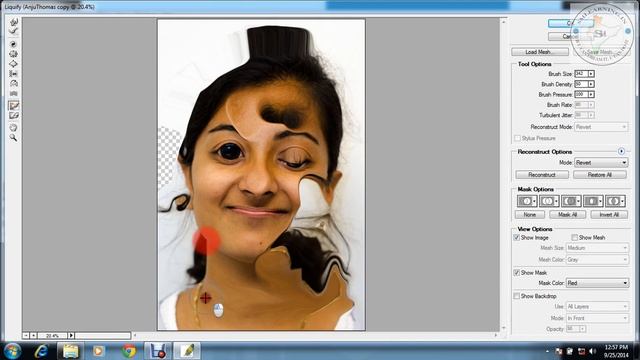The width and height of the screenshot is (640, 360).
Task: Open the Brush Pressure slider arrow
Action: click(x=591, y=94)
